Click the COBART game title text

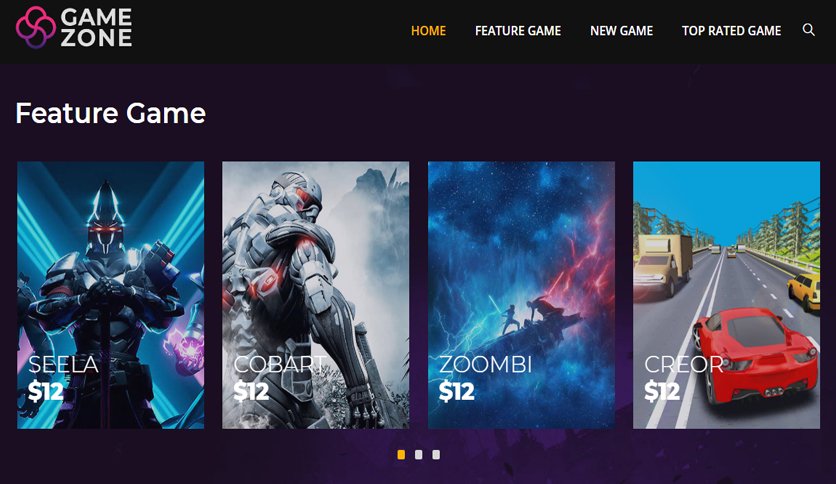[280, 365]
